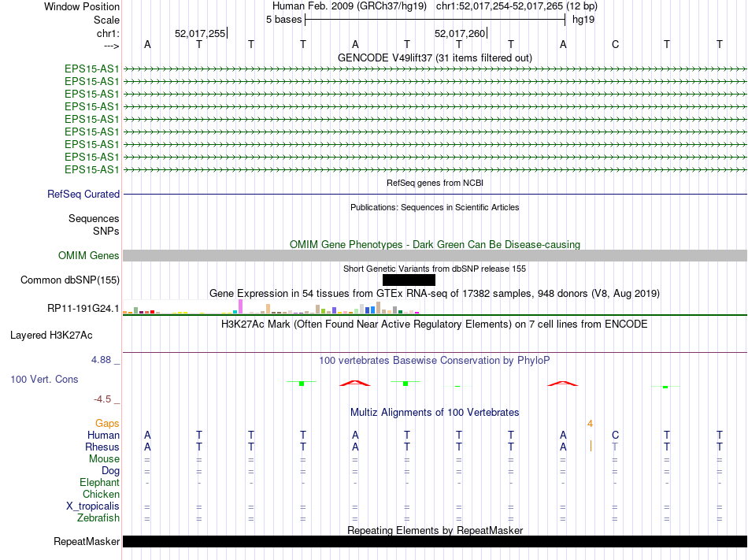Click the Mouse species label

[x=104, y=459]
